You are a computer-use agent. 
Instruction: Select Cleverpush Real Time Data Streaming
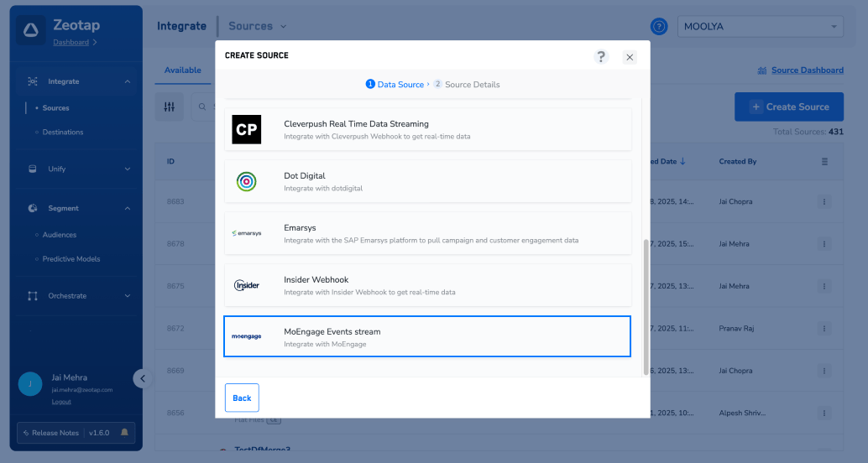pos(428,129)
